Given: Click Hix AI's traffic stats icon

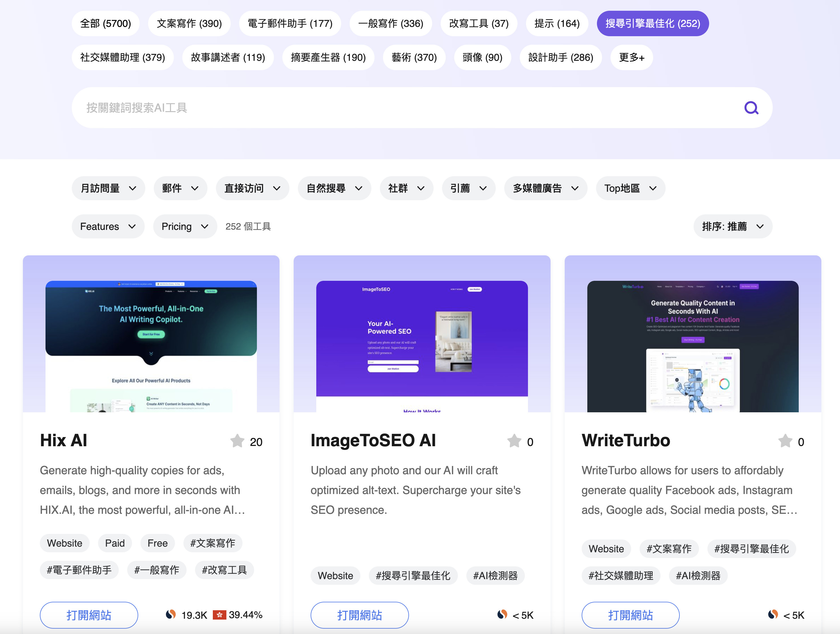Looking at the screenshot, I should click(171, 614).
